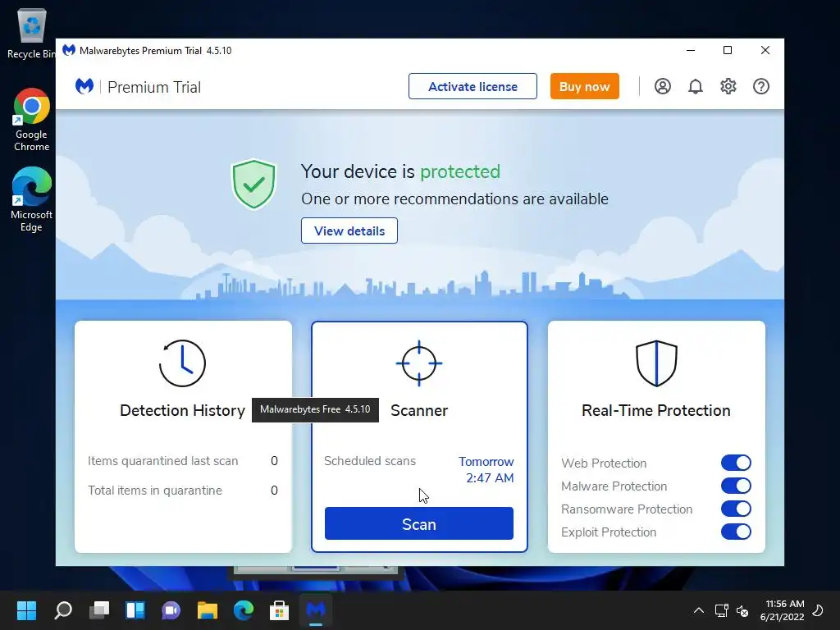
Task: Click Activate license button
Action: 472,86
